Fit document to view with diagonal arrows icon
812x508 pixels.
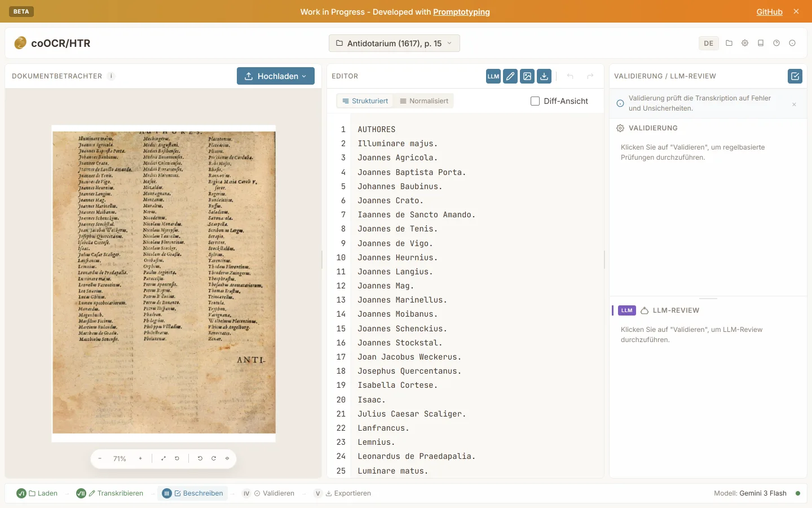pyautogui.click(x=164, y=458)
